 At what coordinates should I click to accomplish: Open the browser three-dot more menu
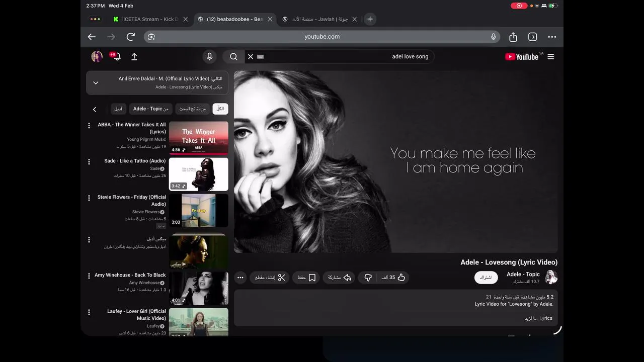[552, 37]
